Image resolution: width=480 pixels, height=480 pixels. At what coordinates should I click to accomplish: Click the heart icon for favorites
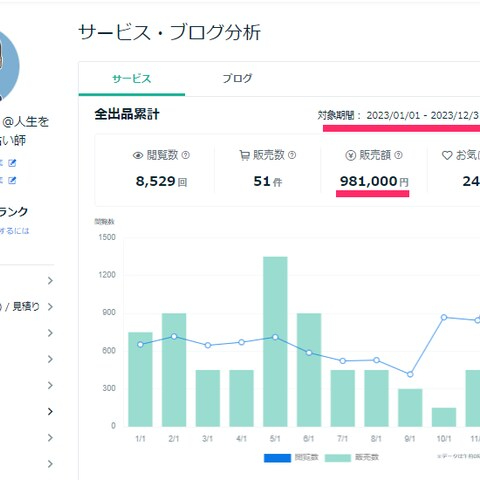(447, 155)
